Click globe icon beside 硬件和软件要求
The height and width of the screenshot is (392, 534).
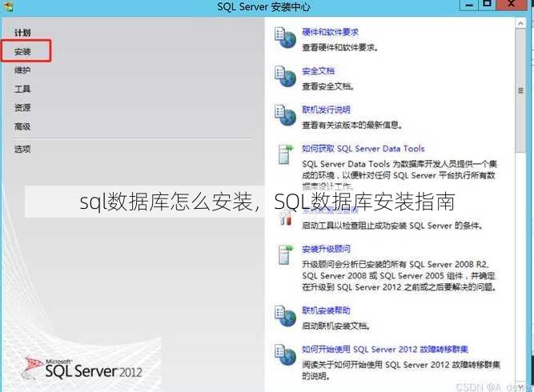tap(285, 38)
